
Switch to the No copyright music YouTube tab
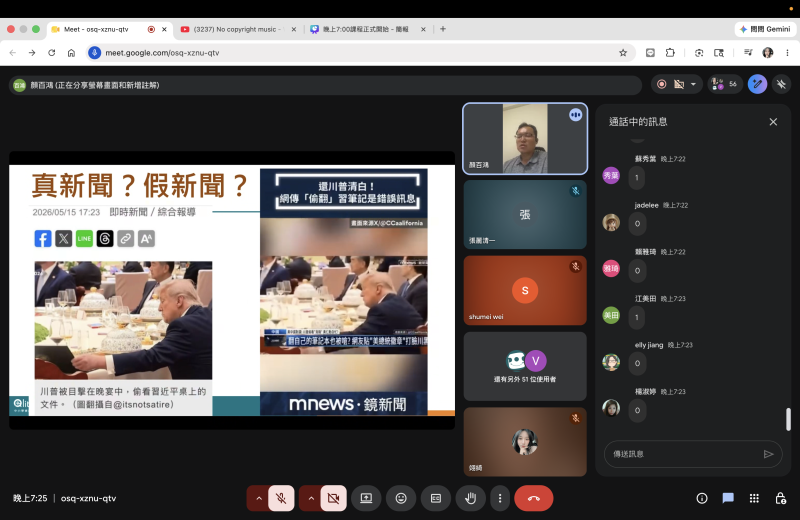tap(236, 29)
